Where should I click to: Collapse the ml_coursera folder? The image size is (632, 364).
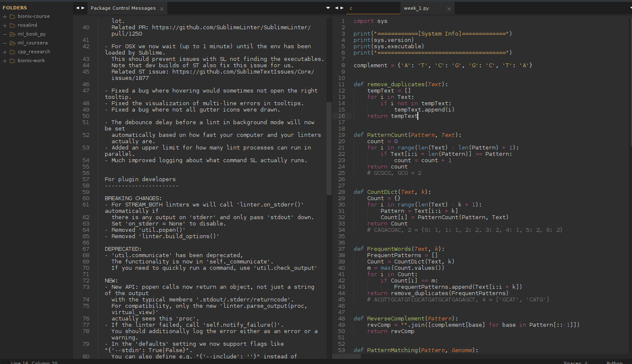coord(5,43)
